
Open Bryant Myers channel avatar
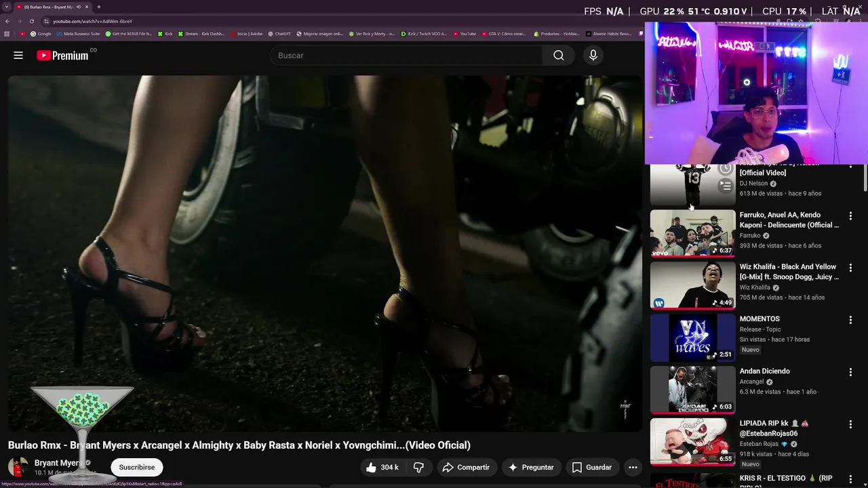click(18, 467)
